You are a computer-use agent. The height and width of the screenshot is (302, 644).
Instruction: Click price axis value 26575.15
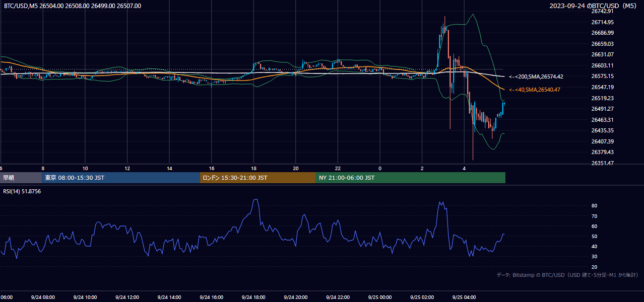click(602, 76)
